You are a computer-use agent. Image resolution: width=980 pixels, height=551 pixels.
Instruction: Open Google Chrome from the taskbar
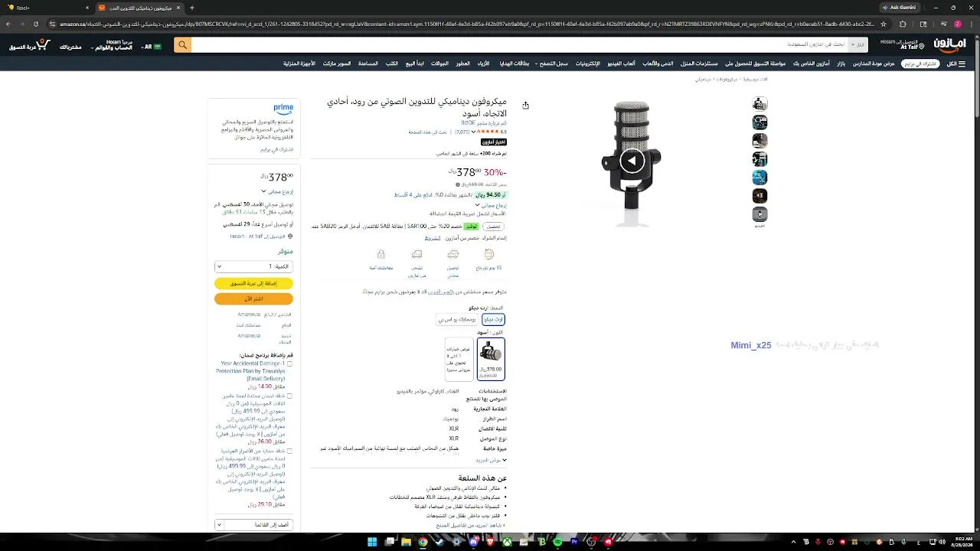423,542
